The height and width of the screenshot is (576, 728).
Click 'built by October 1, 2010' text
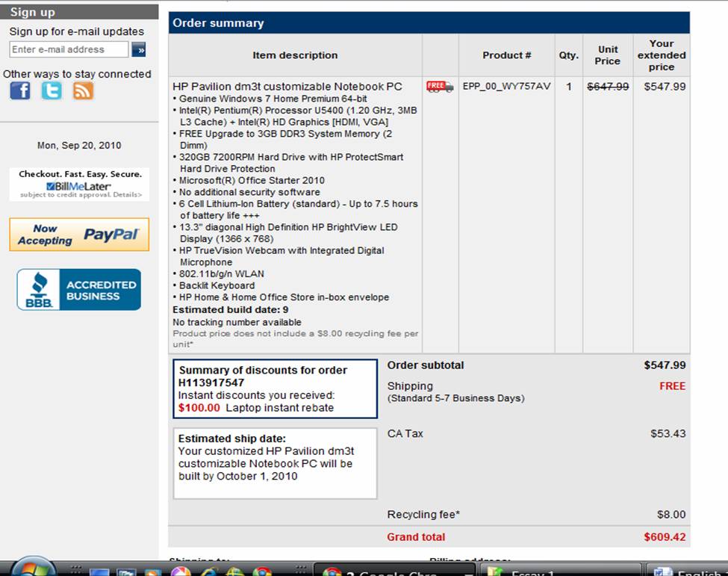[x=238, y=476]
